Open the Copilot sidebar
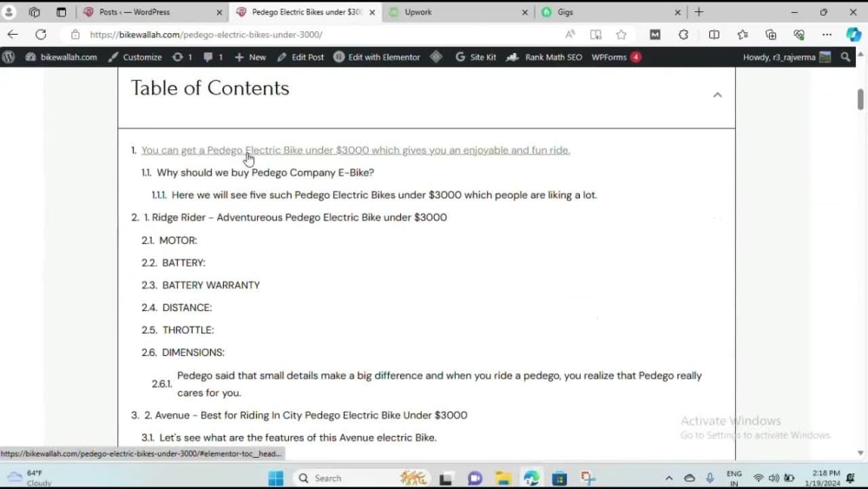This screenshot has width=868, height=489. 853,35
